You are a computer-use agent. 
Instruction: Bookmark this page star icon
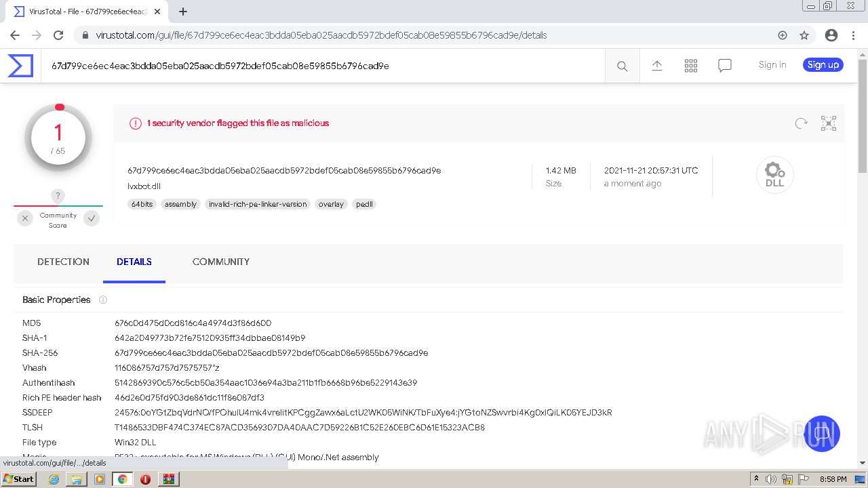pos(804,35)
